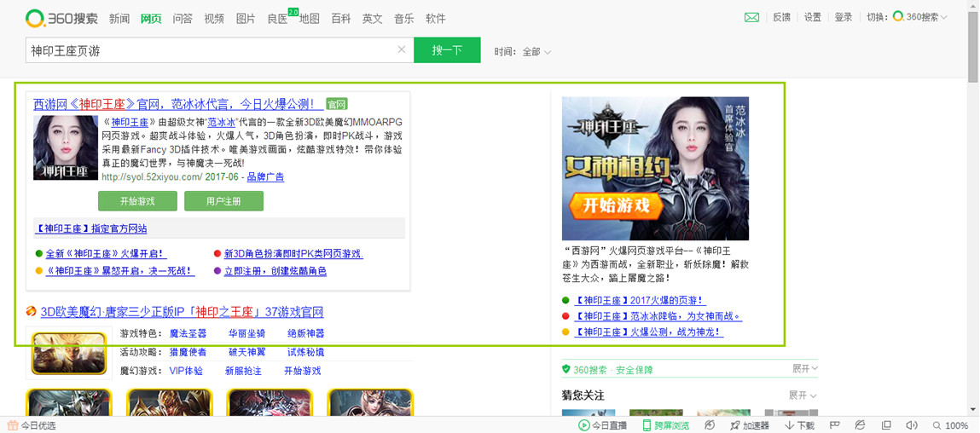Click the large 女神相约 banner ad
Viewport: 980px width, 433px height.
pos(655,169)
